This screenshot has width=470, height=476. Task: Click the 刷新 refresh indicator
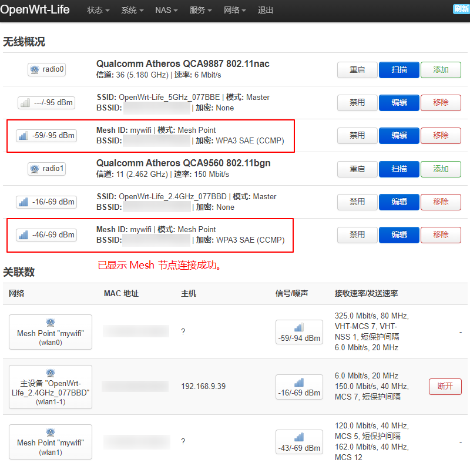462,9
